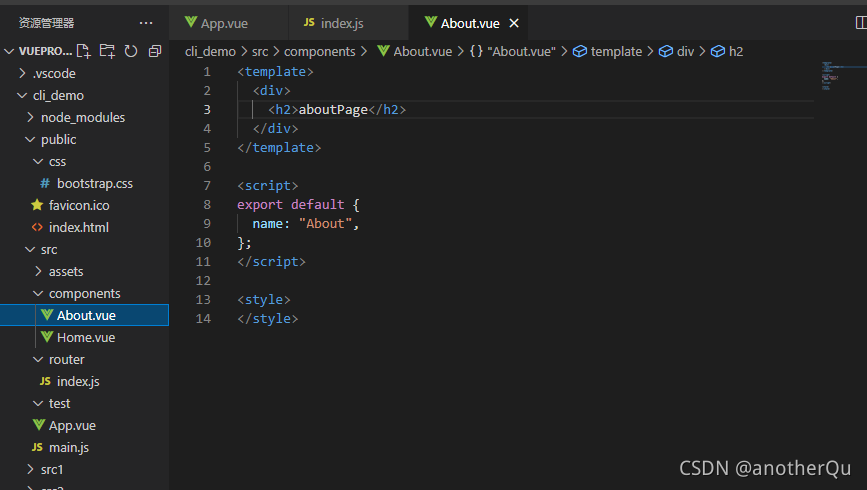The height and width of the screenshot is (490, 867).
Task: Click the "About" string on line 9
Action: coord(325,223)
